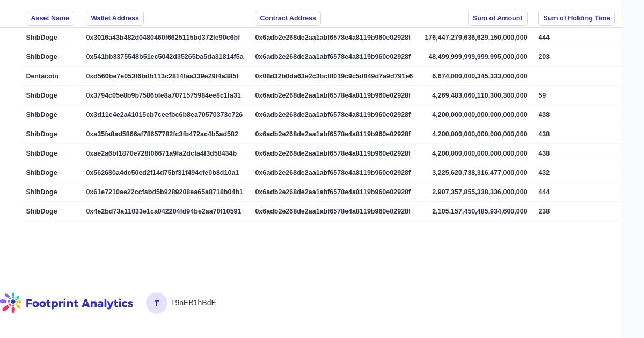
Task: Click wallet address 0x541bb3375548b51ec5042d35265ba5da31814f5a
Action: click(165, 57)
